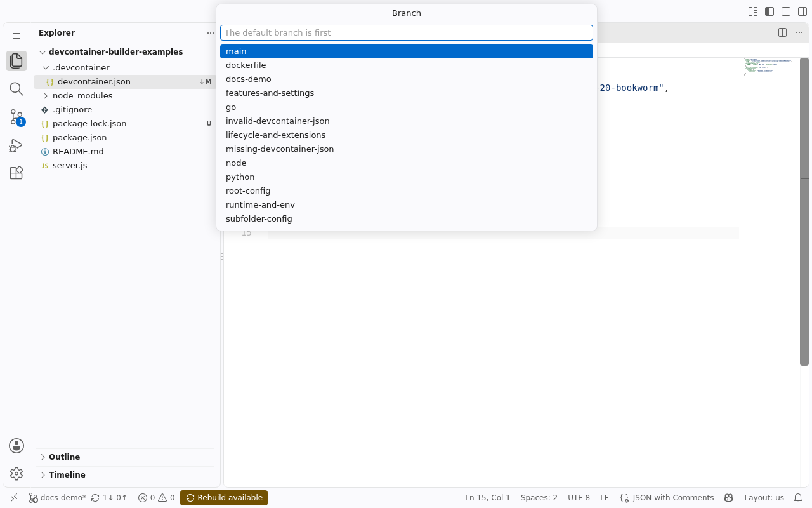
Task: Toggle secondary side bar visibility
Action: pyautogui.click(x=802, y=11)
